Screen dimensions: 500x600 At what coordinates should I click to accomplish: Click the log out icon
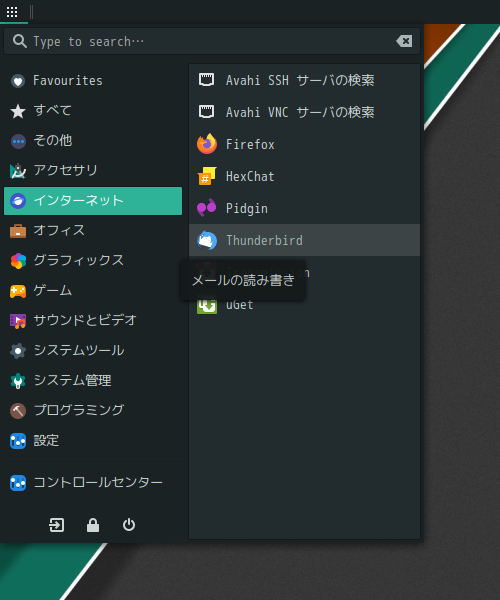56,525
